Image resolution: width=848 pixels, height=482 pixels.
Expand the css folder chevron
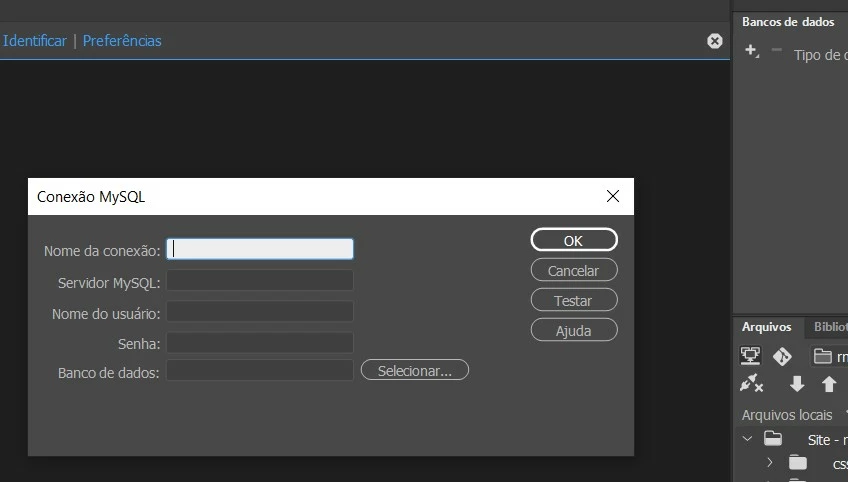click(x=770, y=463)
